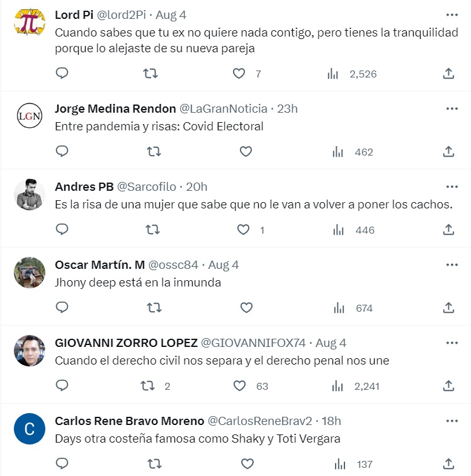This screenshot has height=476, width=471.
Task: Share Andres PB's tweet
Action: (448, 230)
